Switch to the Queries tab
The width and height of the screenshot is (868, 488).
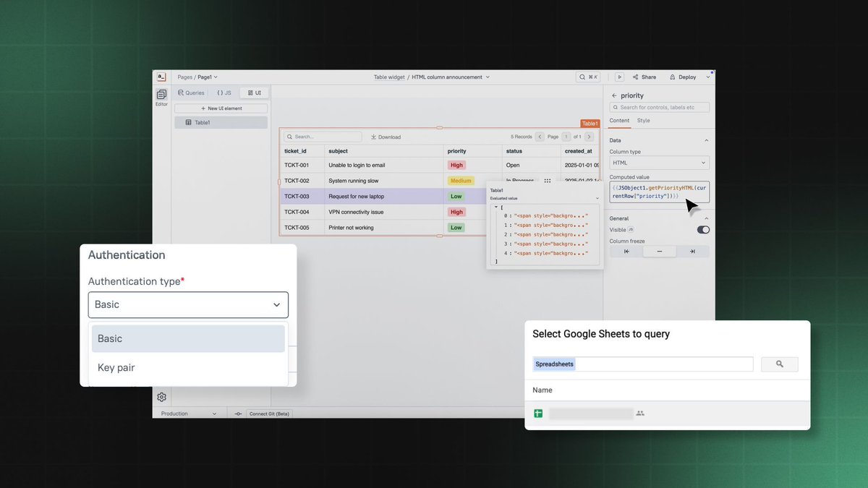(191, 93)
